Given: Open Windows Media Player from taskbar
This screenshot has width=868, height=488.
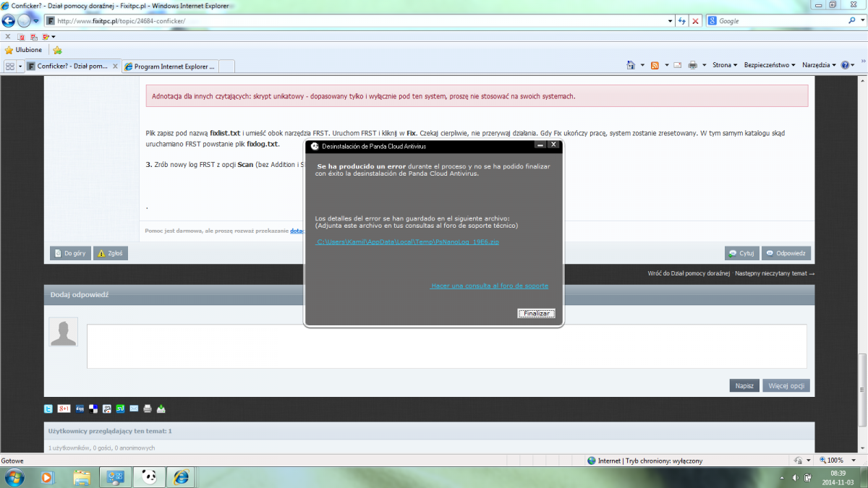Looking at the screenshot, I should pos(47,477).
